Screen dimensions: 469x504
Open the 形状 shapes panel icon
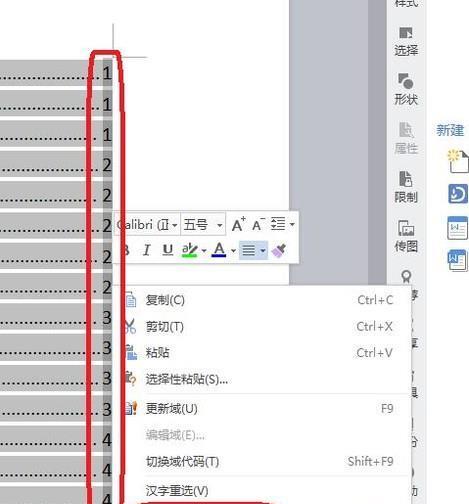click(x=406, y=89)
